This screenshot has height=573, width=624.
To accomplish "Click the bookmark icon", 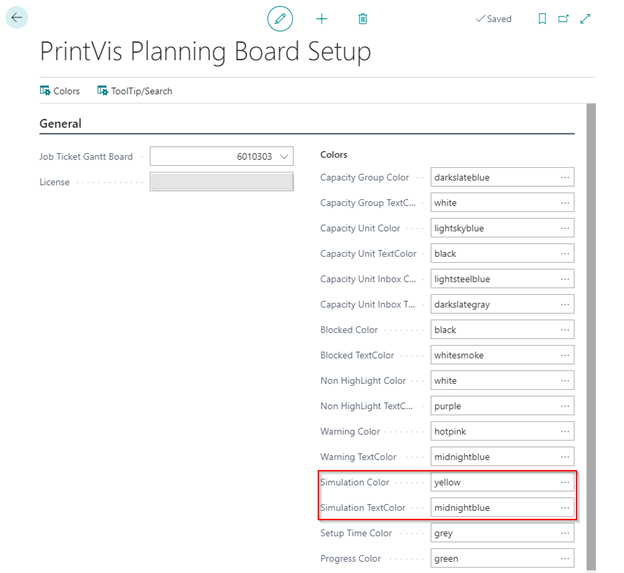I will coord(542,18).
